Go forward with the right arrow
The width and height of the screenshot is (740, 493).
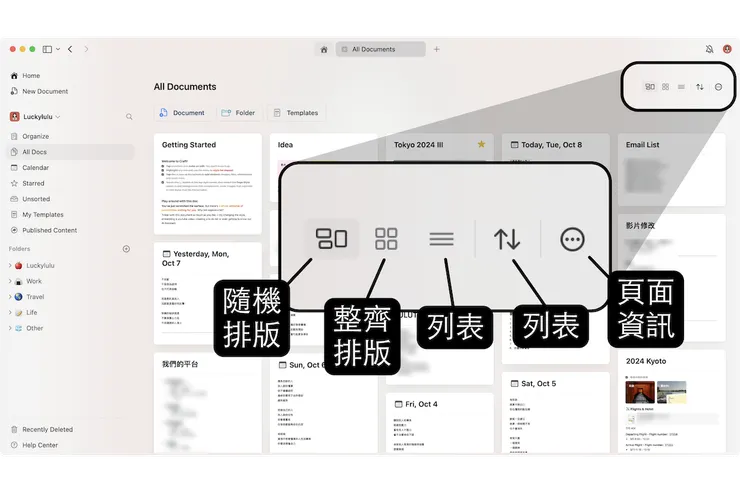tap(86, 49)
